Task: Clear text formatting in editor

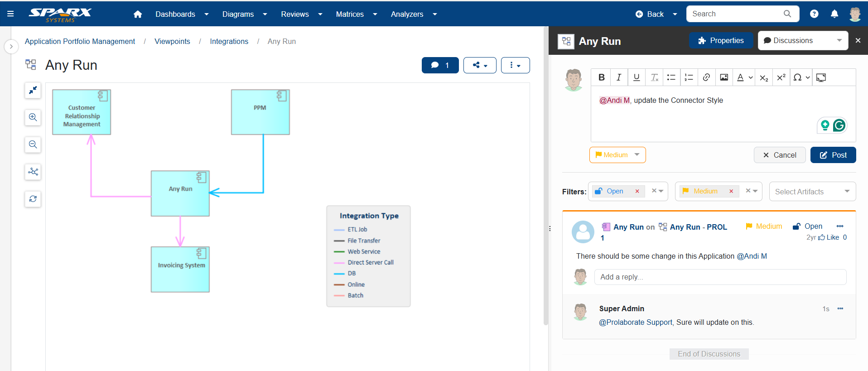Action: click(x=654, y=77)
